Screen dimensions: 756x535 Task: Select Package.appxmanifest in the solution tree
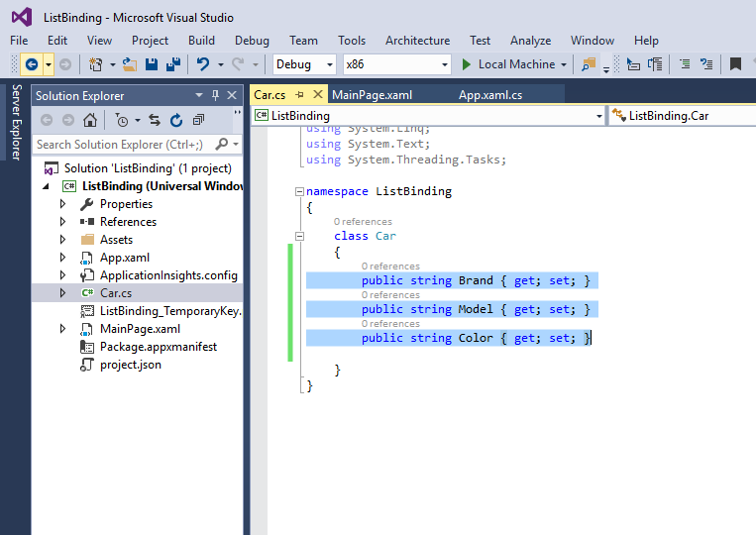(158, 347)
